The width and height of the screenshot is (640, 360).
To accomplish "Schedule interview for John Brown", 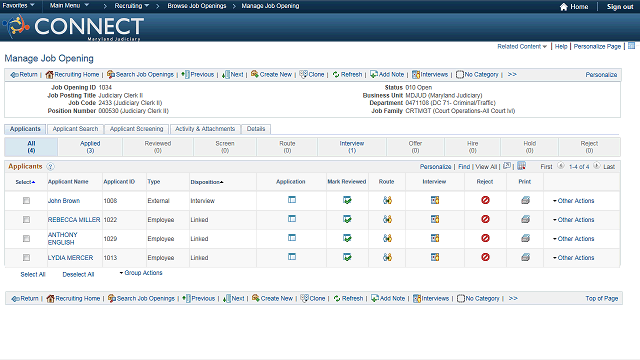I will pyautogui.click(x=435, y=200).
